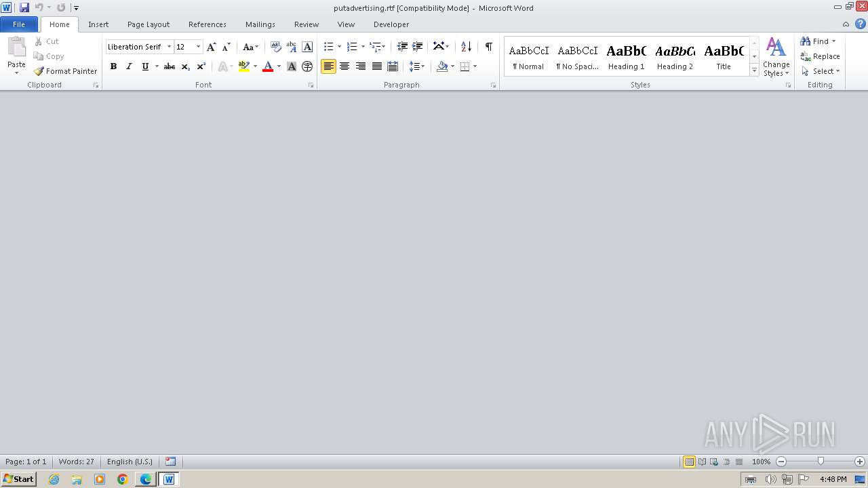Image resolution: width=868 pixels, height=488 pixels.
Task: Toggle Subscript formatting
Action: [x=185, y=66]
